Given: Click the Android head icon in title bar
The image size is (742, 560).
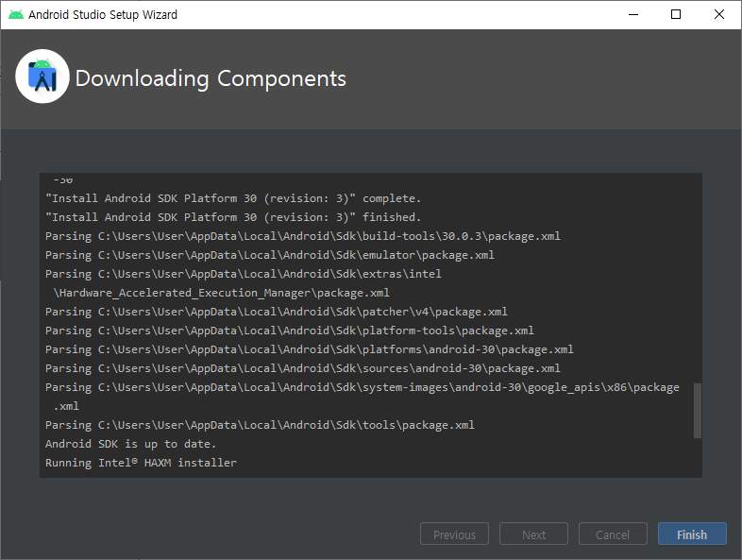Looking at the screenshot, I should pos(16,15).
